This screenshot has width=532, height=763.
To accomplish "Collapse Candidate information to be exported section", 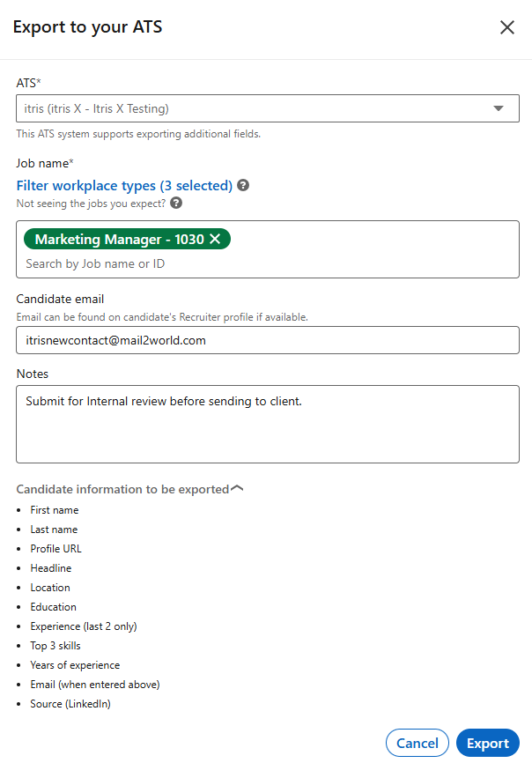I will coord(129,489).
